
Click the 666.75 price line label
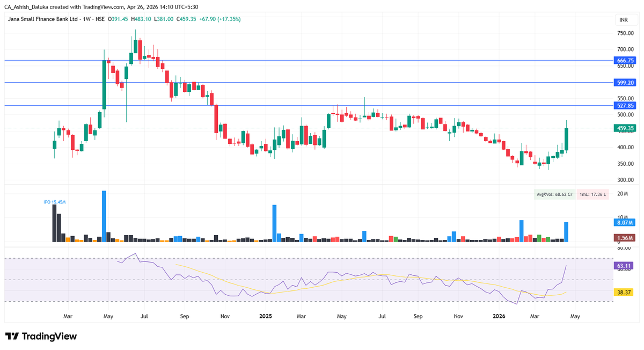625,61
